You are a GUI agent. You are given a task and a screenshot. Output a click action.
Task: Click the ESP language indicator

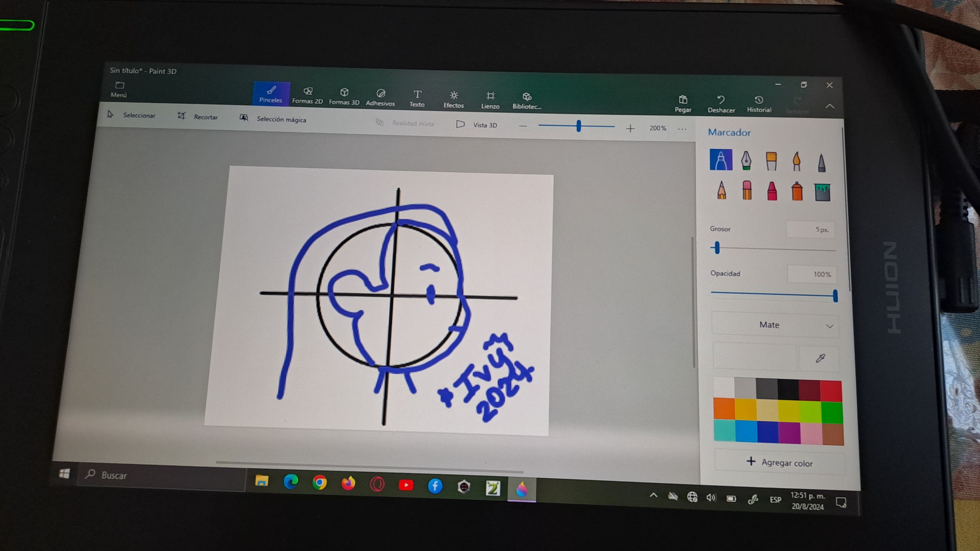click(775, 500)
